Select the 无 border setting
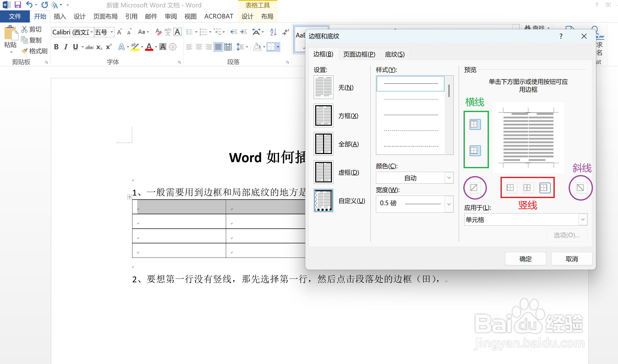 click(x=324, y=87)
